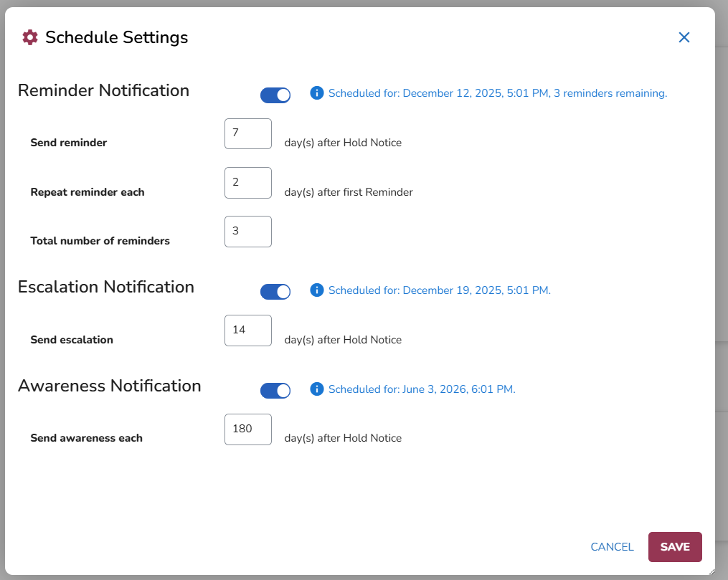Click the Schedule Settings gear icon

pos(30,37)
